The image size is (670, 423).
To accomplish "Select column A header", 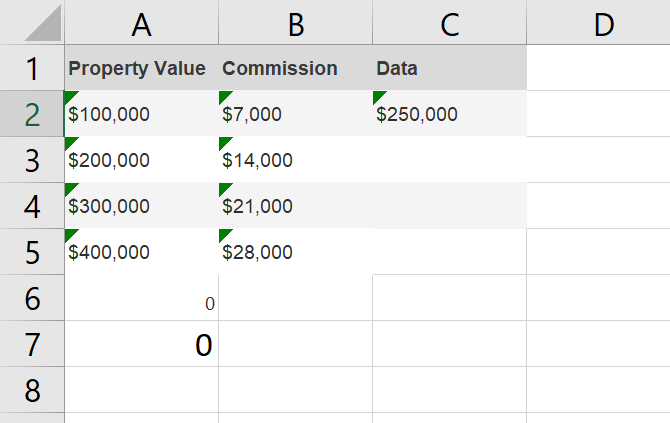I will tap(141, 22).
